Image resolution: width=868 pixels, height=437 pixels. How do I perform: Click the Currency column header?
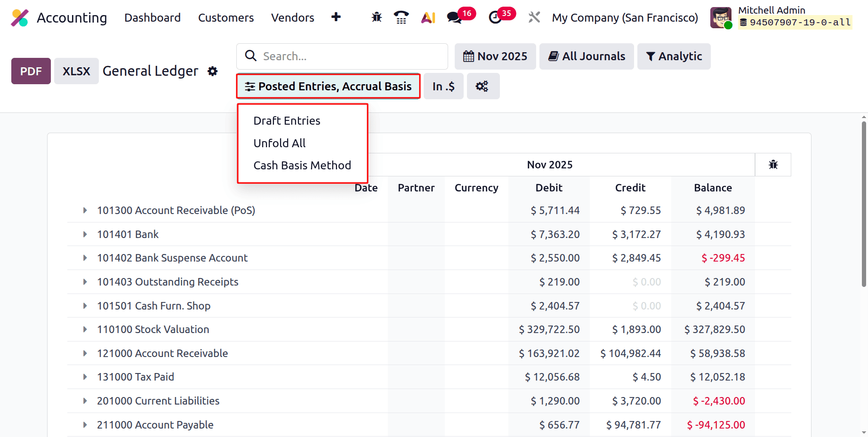coord(476,188)
